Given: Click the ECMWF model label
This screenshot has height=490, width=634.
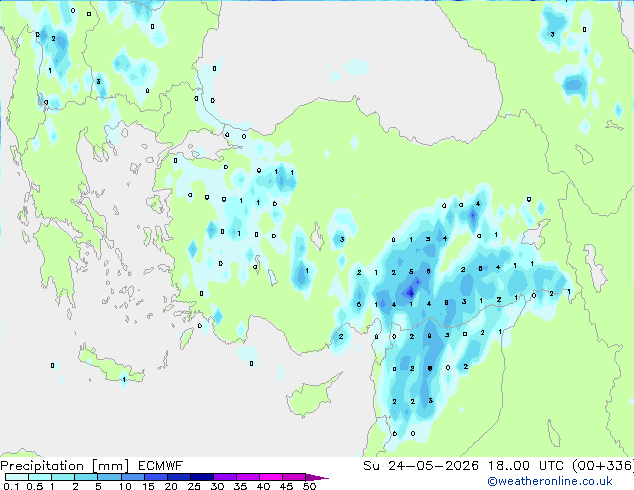Looking at the screenshot, I should [x=160, y=466].
